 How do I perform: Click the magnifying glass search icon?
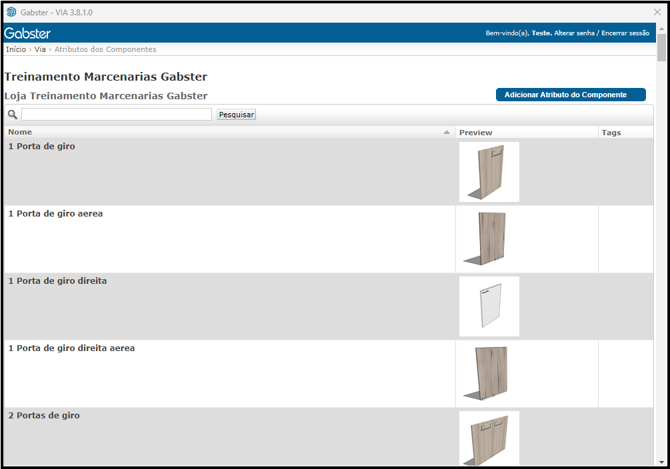pos(12,115)
